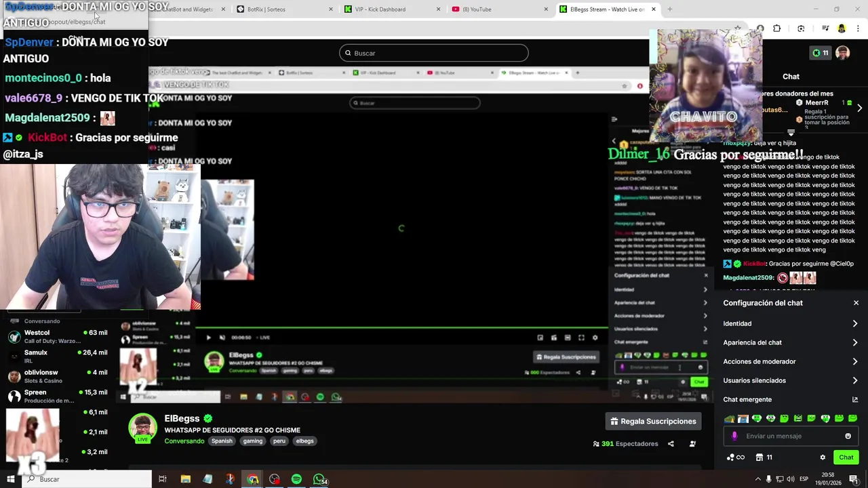Open Spreen channel in sidebar

[57, 396]
